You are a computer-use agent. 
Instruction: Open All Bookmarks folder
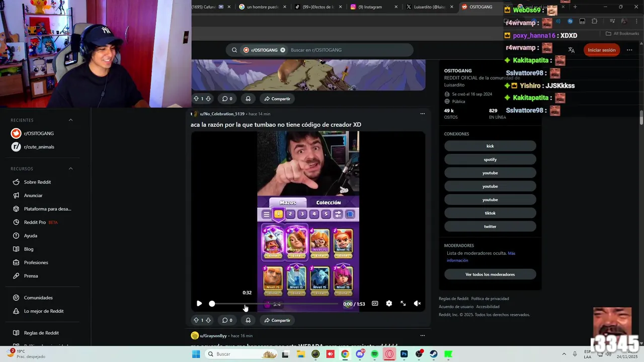[x=622, y=34]
